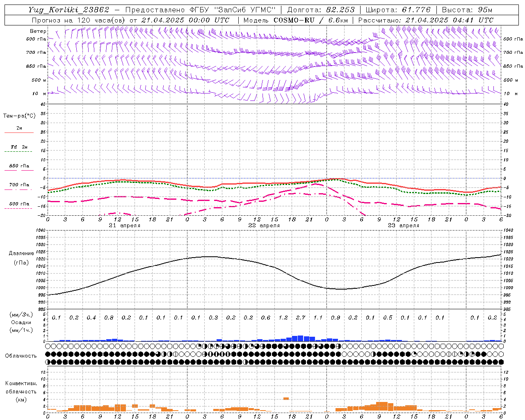525x420 pixels.
Task: Select the 21 апреля date label
Action: tap(124, 226)
